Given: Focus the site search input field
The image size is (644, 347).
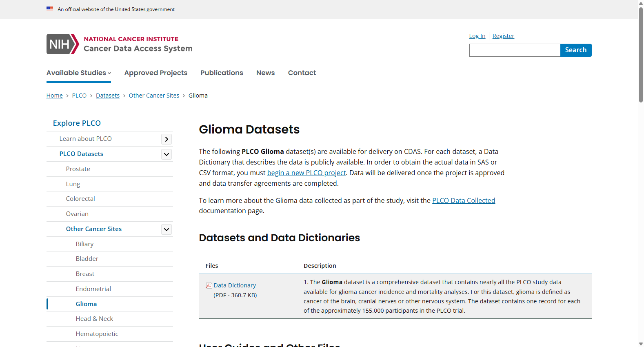Looking at the screenshot, I should pos(515,50).
